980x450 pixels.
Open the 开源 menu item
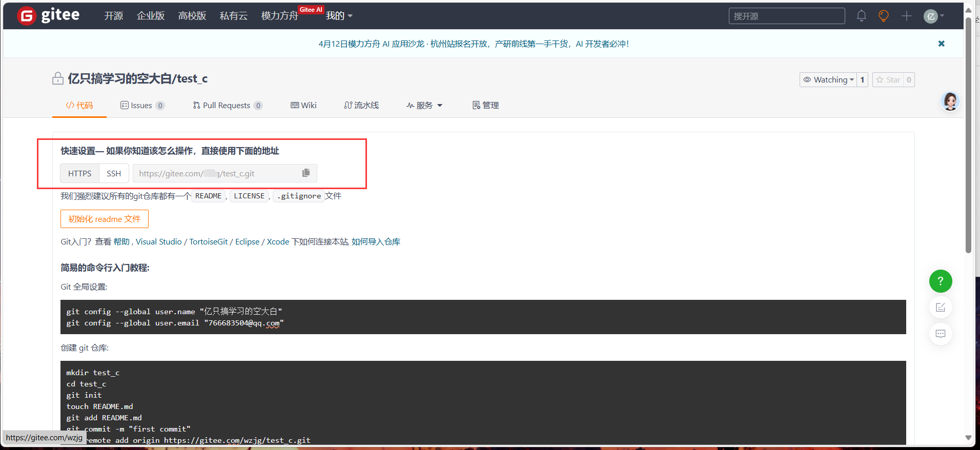pyautogui.click(x=114, y=16)
